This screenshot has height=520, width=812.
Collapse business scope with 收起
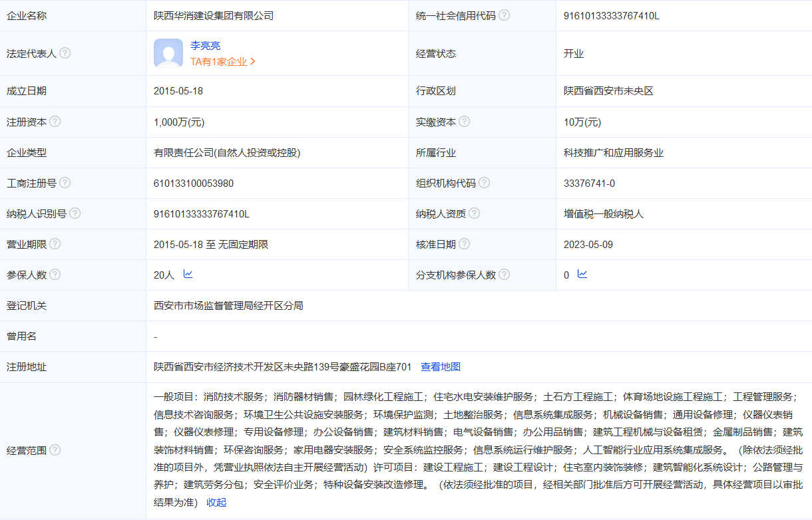[216, 502]
